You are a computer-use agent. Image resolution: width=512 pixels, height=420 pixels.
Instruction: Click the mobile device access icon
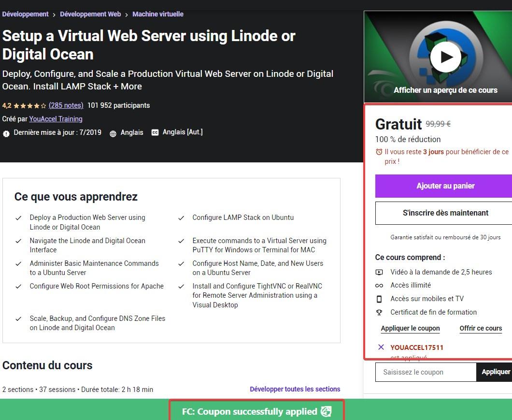(379, 299)
